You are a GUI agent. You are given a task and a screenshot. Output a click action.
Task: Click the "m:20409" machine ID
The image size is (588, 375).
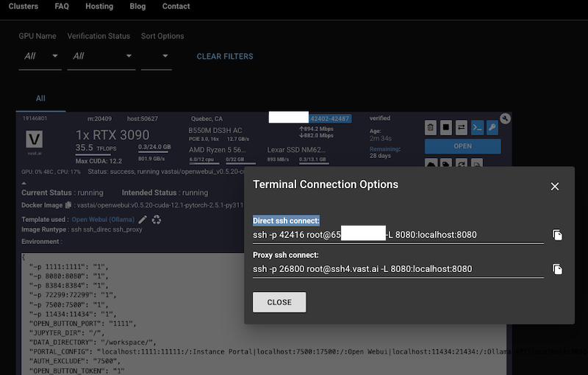click(x=99, y=118)
